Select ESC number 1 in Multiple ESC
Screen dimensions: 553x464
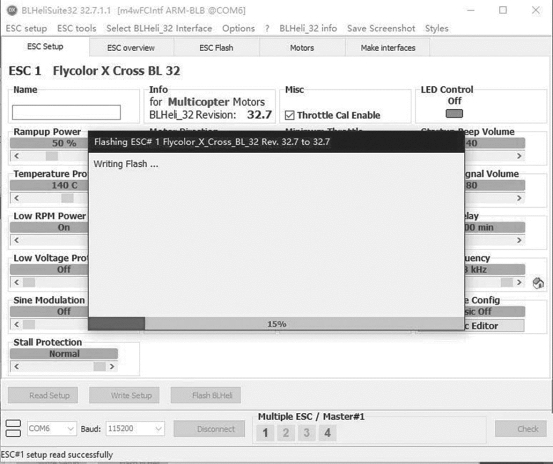pyautogui.click(x=265, y=433)
